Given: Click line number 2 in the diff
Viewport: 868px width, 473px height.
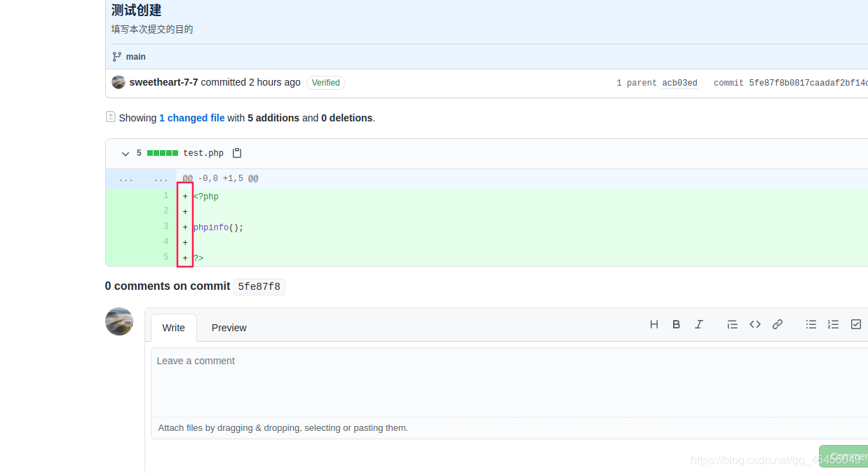Looking at the screenshot, I should point(166,211).
